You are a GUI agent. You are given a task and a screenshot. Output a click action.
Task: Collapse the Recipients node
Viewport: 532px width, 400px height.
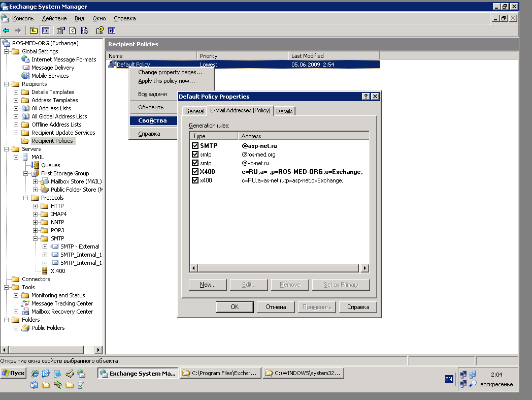point(6,84)
